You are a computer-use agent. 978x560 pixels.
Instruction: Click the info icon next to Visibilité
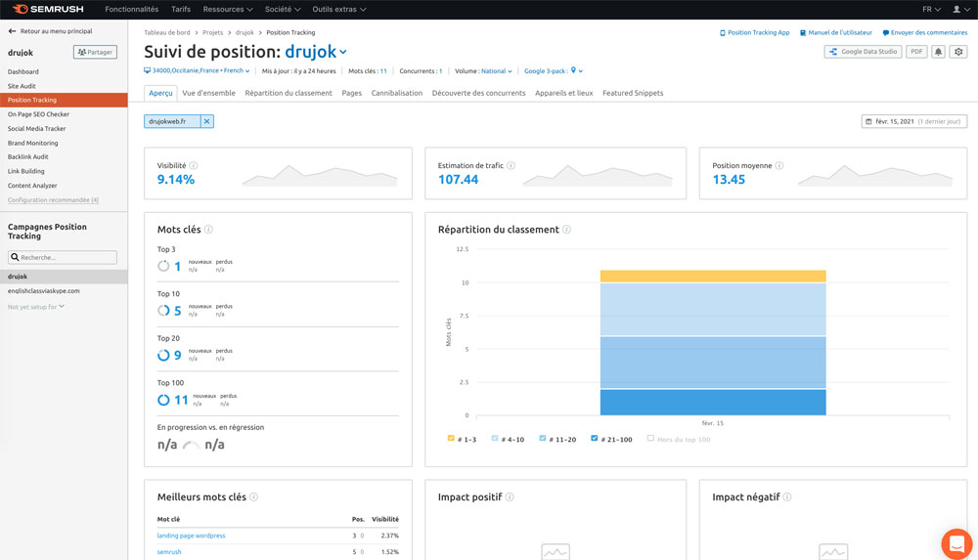(x=194, y=165)
